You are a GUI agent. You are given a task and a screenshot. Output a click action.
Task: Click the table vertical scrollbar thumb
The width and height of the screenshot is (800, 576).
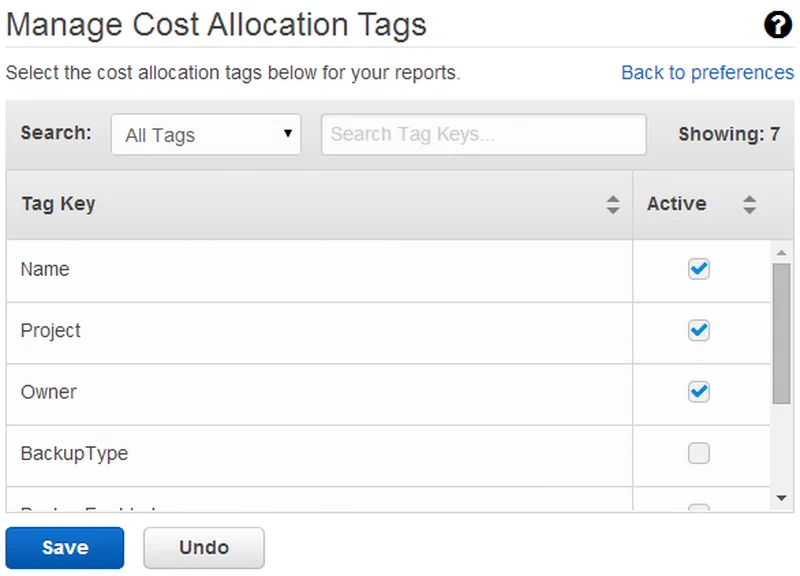coord(781,334)
